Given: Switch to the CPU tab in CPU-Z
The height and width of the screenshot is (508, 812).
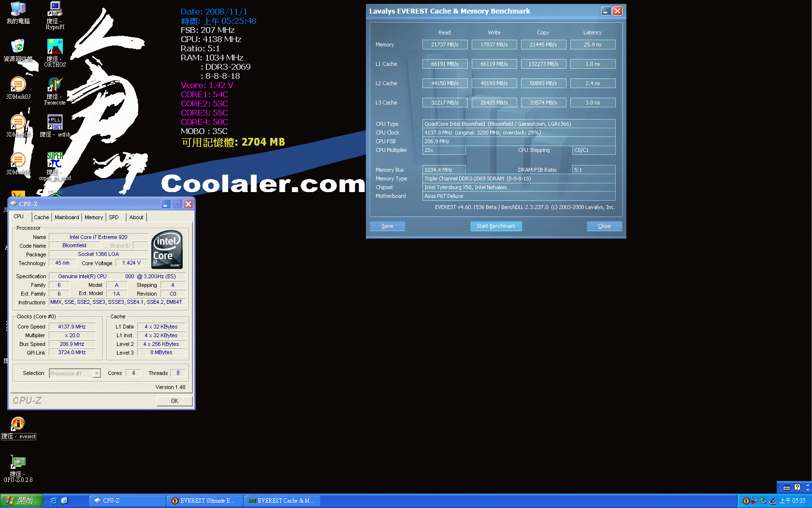Looking at the screenshot, I should coord(19,217).
